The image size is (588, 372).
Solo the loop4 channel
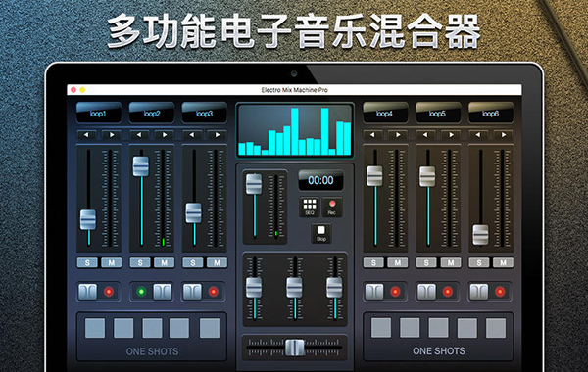[373, 262]
